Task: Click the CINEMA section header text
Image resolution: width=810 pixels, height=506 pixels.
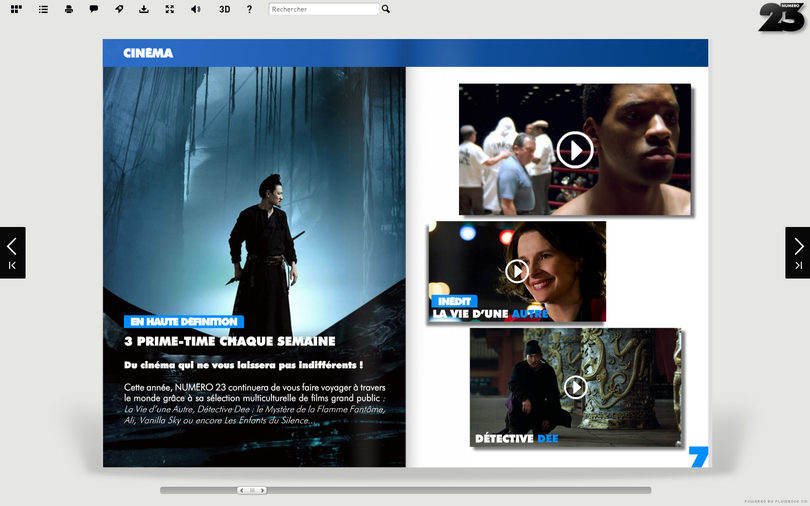Action: point(148,53)
